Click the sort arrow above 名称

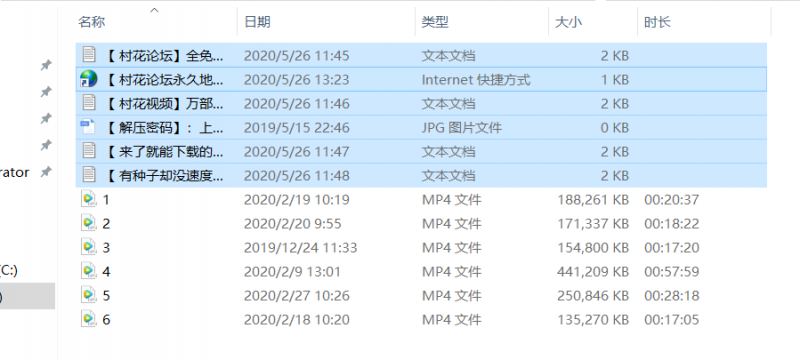click(155, 10)
